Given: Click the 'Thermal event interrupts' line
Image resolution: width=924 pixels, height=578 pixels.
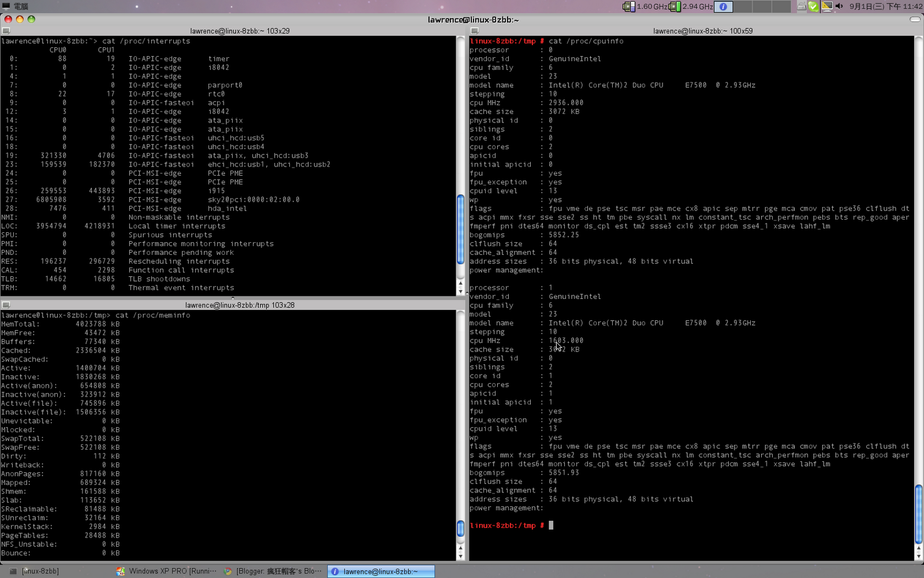Looking at the screenshot, I should (181, 287).
